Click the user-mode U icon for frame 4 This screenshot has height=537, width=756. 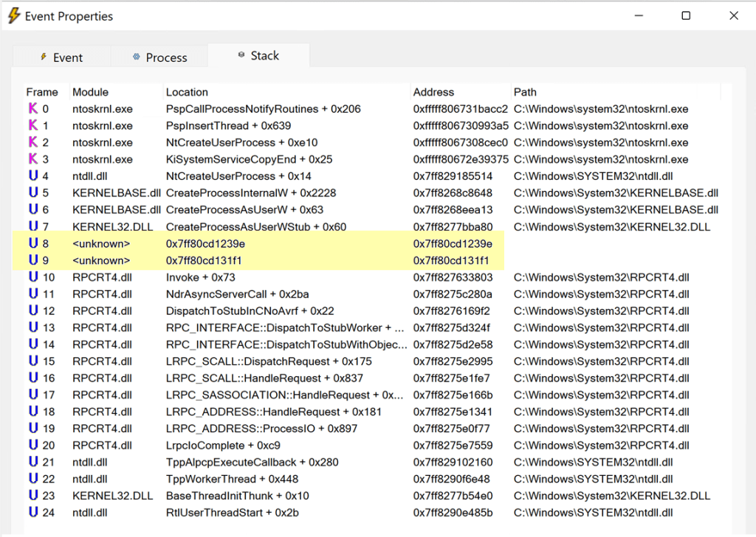click(32, 176)
